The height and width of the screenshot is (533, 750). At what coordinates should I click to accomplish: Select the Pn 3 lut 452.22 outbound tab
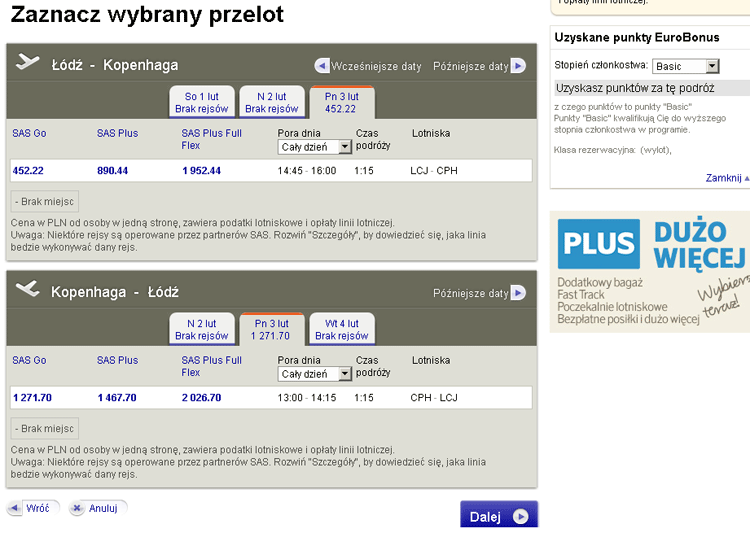(342, 102)
